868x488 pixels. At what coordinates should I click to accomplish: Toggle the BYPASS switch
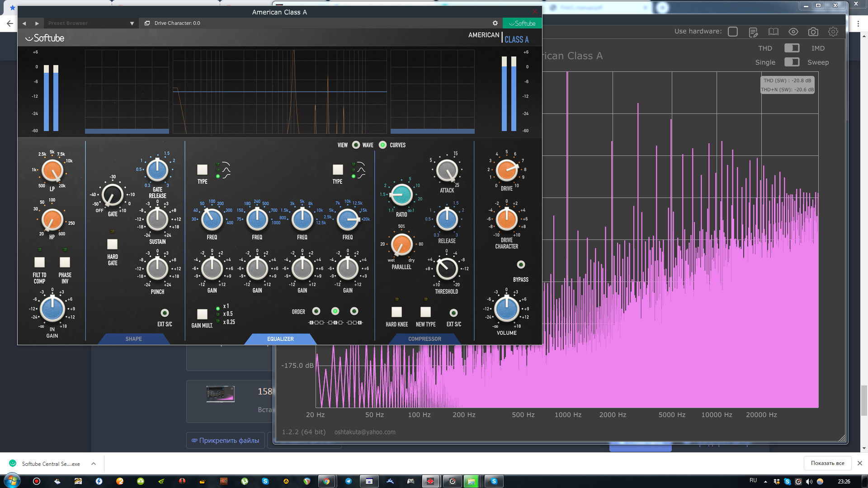521,265
